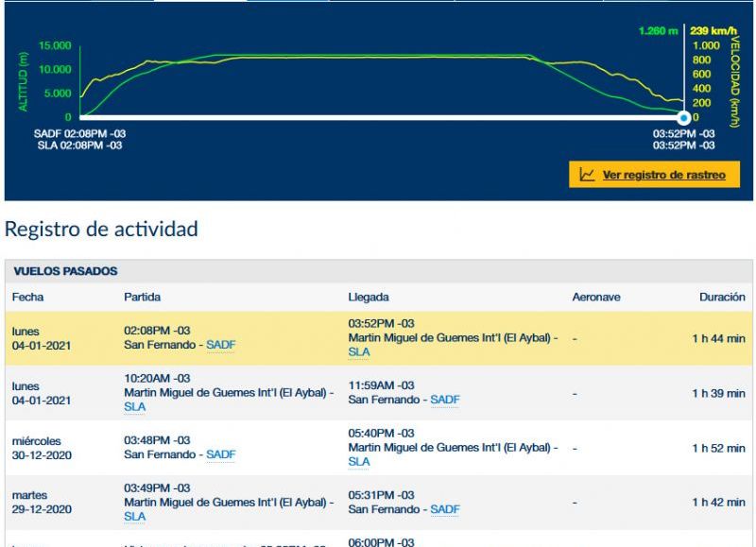The image size is (756, 547).
Task: Open SADF link in 05:31PM arrival row
Action: [445, 509]
